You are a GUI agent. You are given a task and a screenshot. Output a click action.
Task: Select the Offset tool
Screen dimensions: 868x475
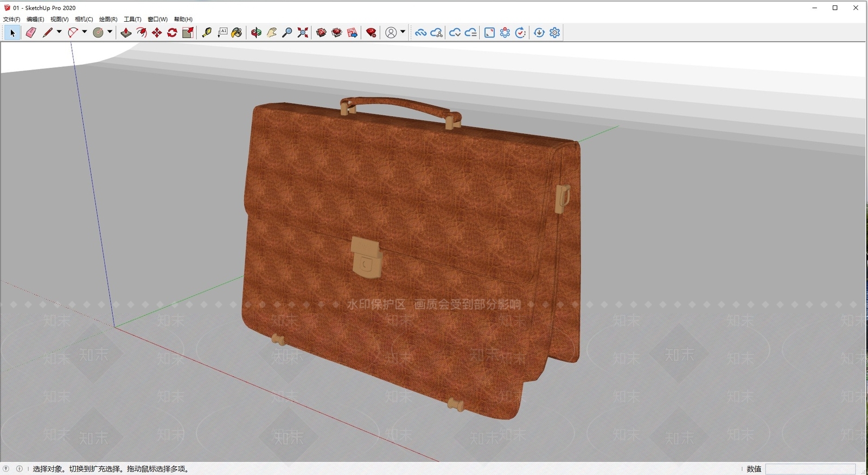pyautogui.click(x=142, y=33)
